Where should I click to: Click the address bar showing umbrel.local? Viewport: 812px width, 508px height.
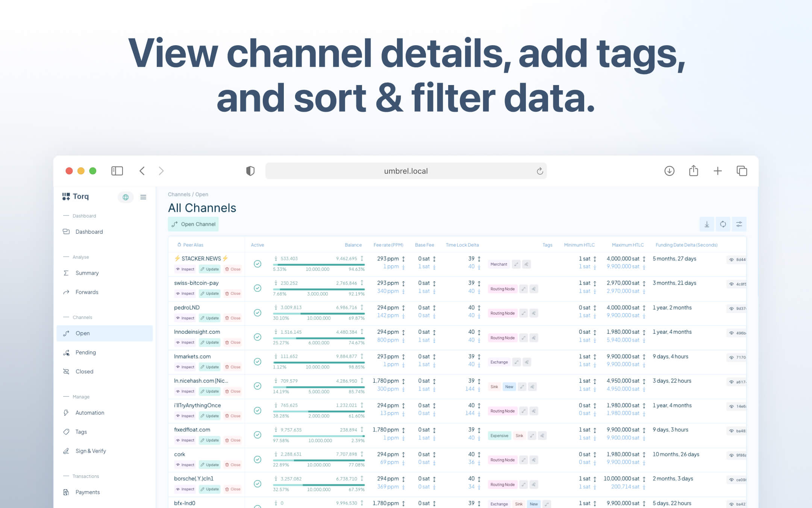click(x=406, y=171)
